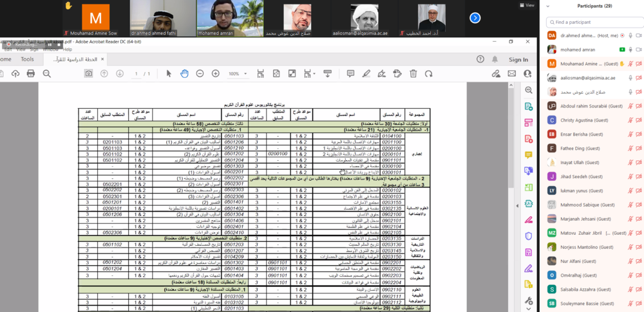Screen dimensions: 644x312
Task: Add a comment with sticky note icon
Action: coord(350,74)
